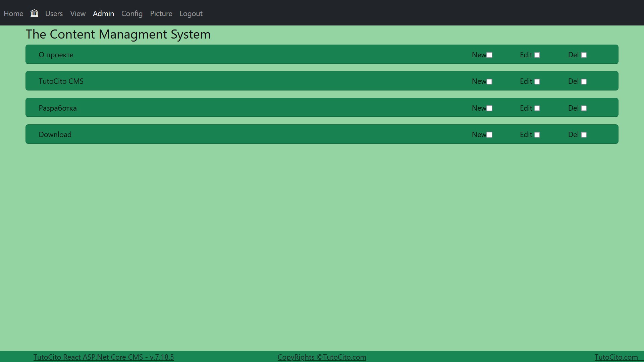The height and width of the screenshot is (362, 644).
Task: Go to the Users page
Action: [54, 13]
